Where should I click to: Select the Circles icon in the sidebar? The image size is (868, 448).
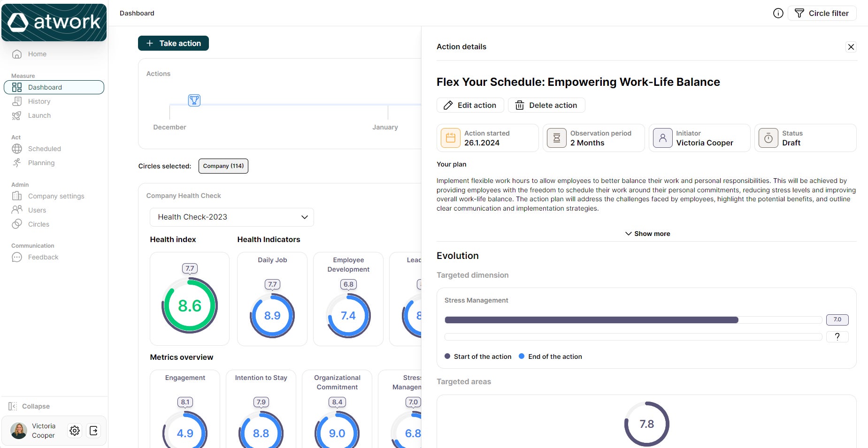coord(17,224)
